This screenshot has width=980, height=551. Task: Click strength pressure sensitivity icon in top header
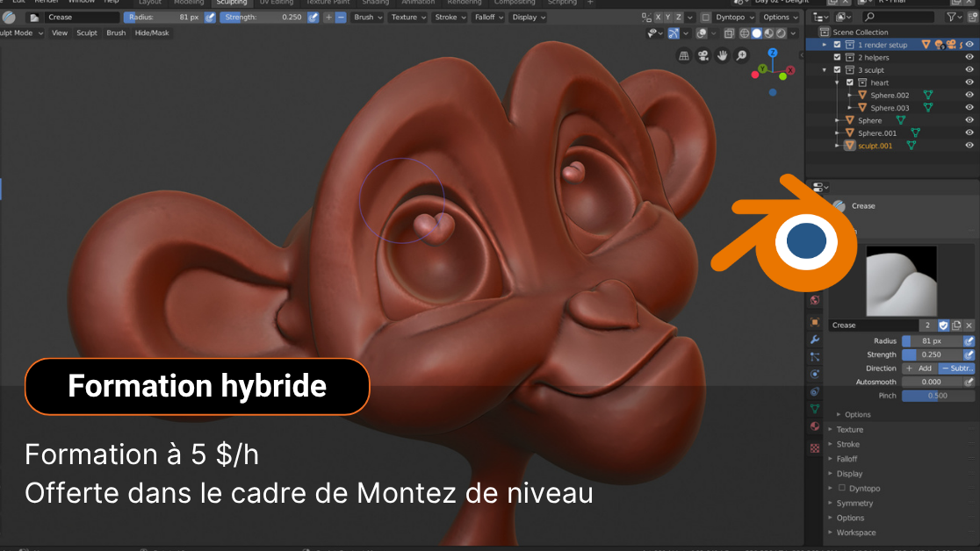point(313,18)
